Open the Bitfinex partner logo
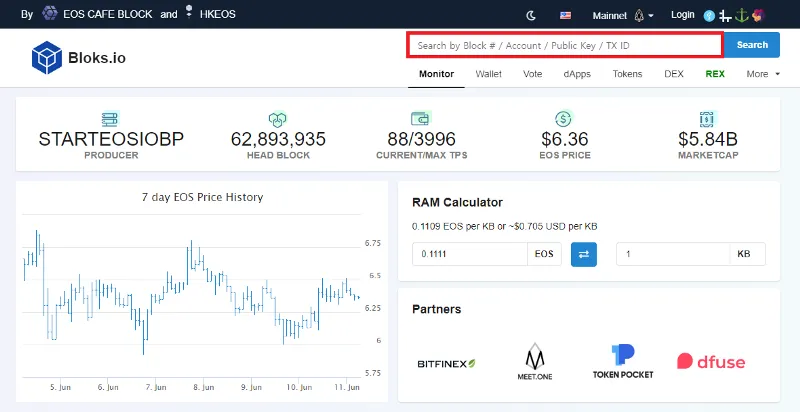 (446, 364)
